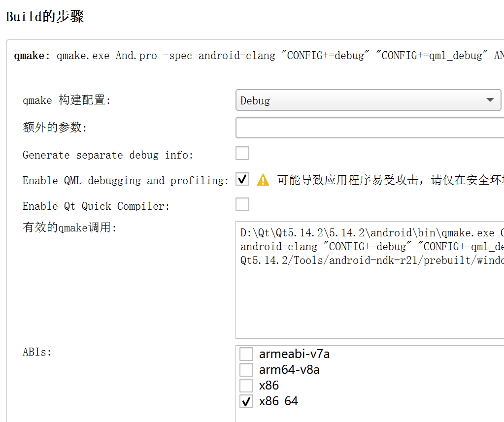504x422 pixels.
Task: Click the 额外的参数 label
Action: [x=55, y=128]
